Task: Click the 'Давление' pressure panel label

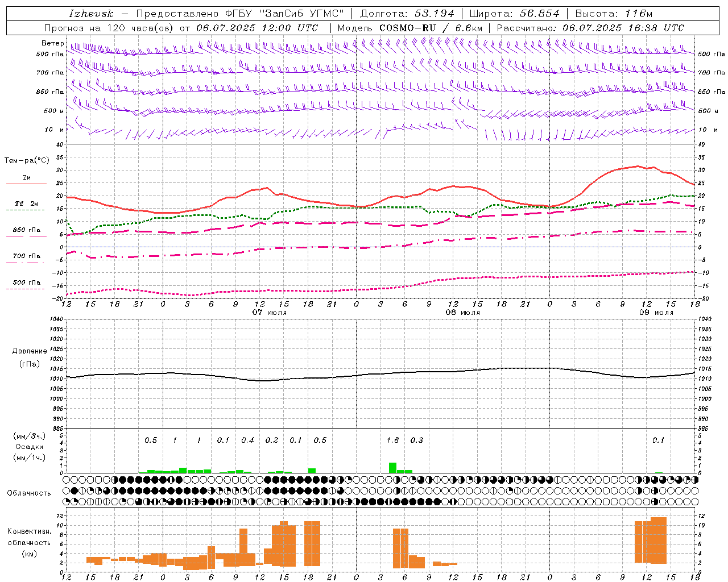Action: pyautogui.click(x=30, y=351)
